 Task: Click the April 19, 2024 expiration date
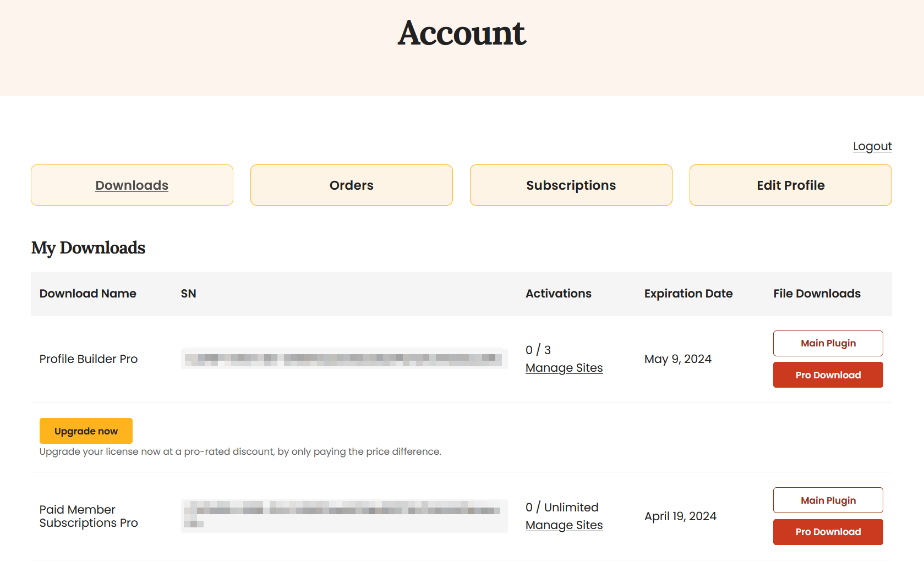[680, 516]
